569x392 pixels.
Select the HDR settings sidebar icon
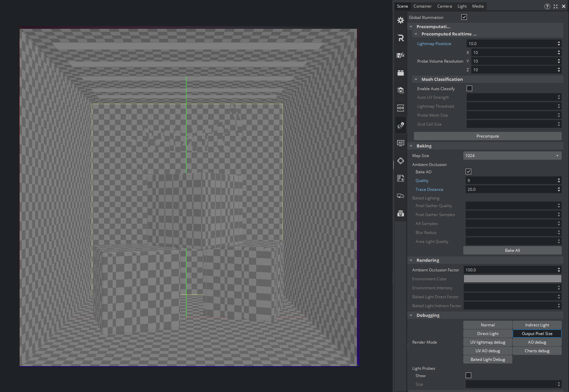click(x=401, y=108)
